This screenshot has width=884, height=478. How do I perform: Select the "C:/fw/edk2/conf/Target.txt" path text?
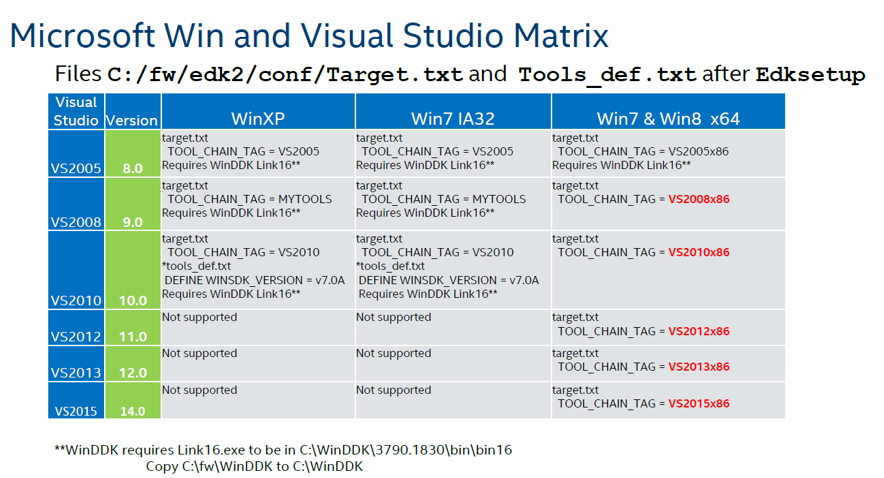(x=285, y=74)
